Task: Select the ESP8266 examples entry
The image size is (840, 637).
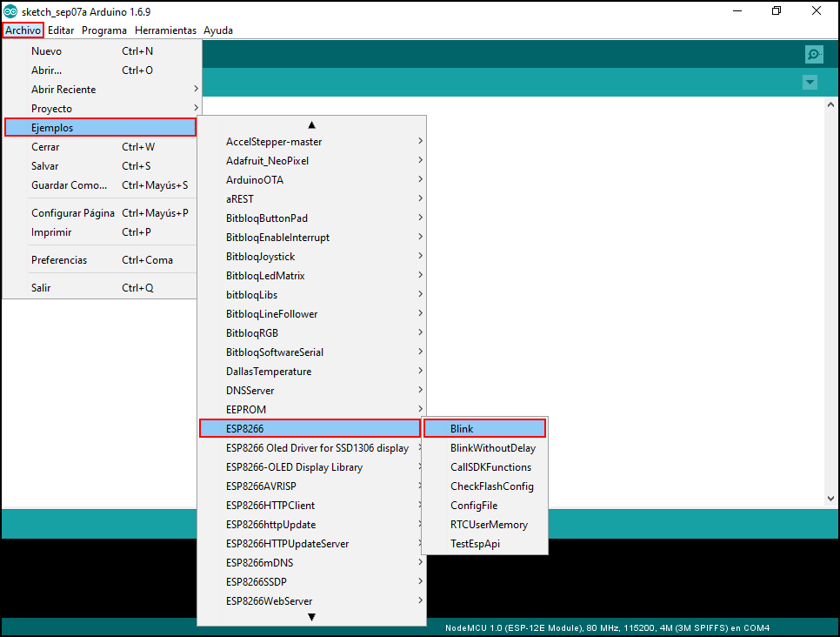Action: tap(310, 428)
